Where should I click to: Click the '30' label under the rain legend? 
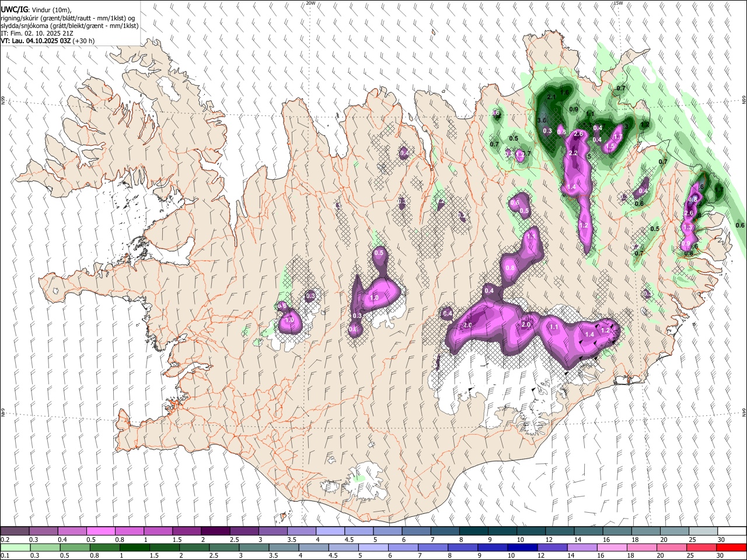tap(721, 555)
